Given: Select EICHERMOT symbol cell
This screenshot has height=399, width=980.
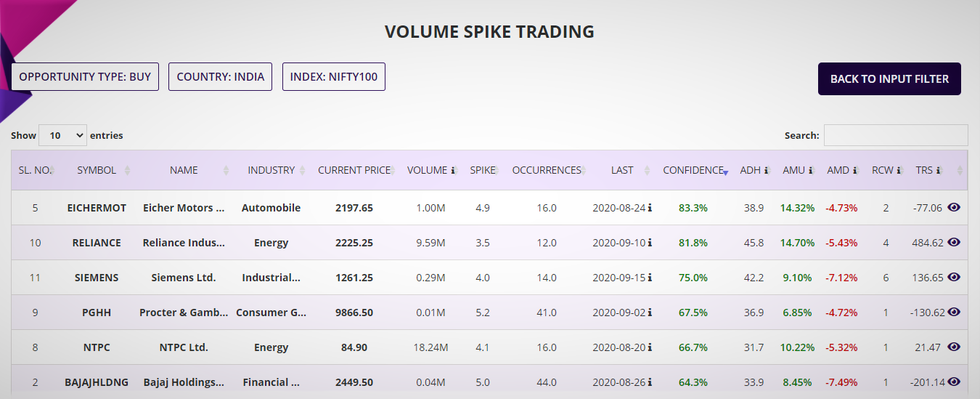Looking at the screenshot, I should click(97, 208).
